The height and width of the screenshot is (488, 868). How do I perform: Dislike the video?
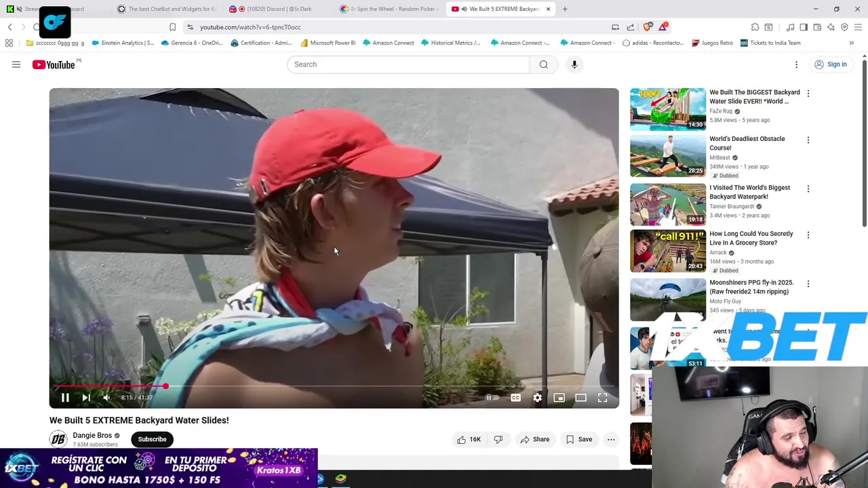click(x=498, y=439)
